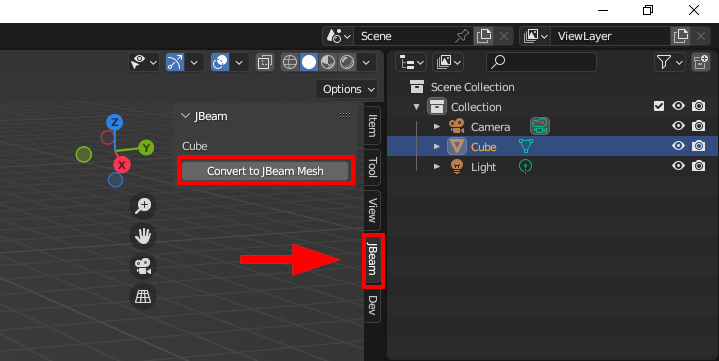This screenshot has width=719, height=361.
Task: Select Scene Collection in outliner
Action: pyautogui.click(x=472, y=87)
